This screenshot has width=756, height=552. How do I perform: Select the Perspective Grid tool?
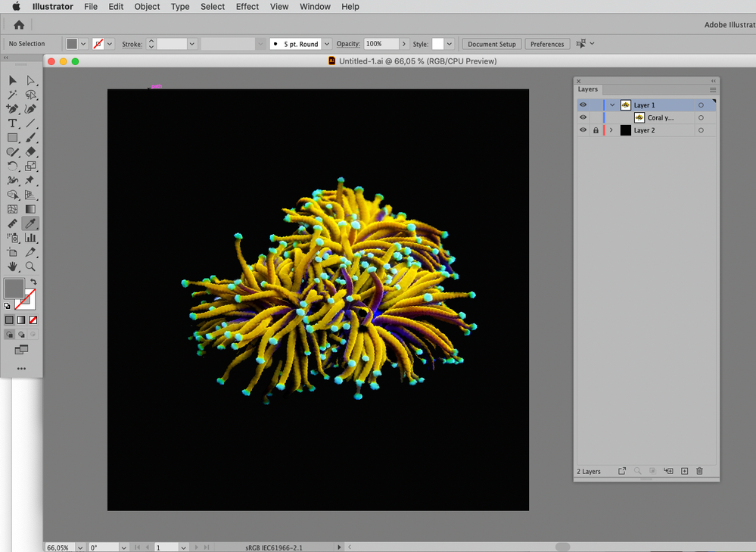[30, 195]
